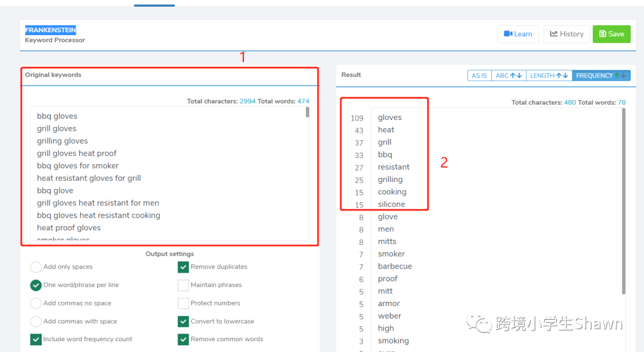Click the result Total words value 78
This screenshot has width=644, height=352.
coord(622,102)
